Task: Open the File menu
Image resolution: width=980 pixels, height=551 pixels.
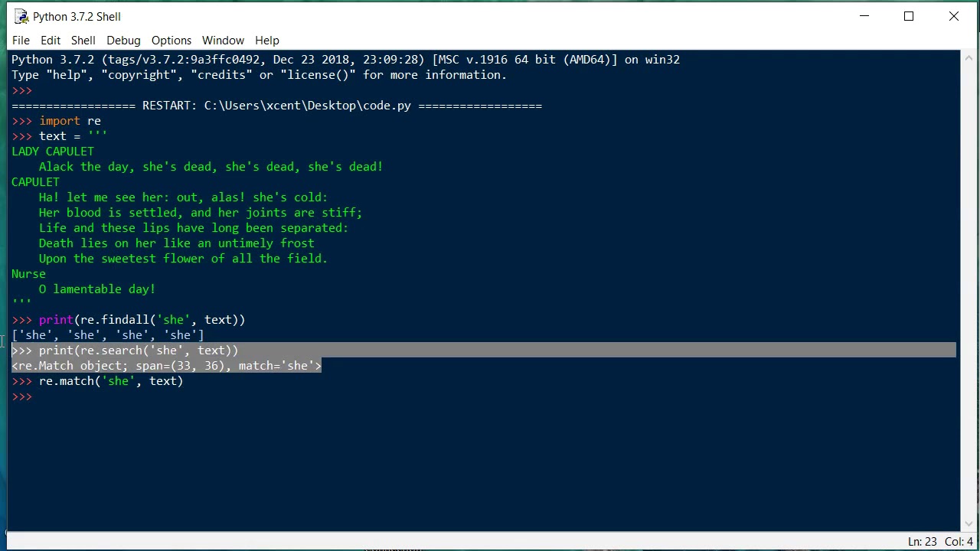Action: pyautogui.click(x=21, y=41)
